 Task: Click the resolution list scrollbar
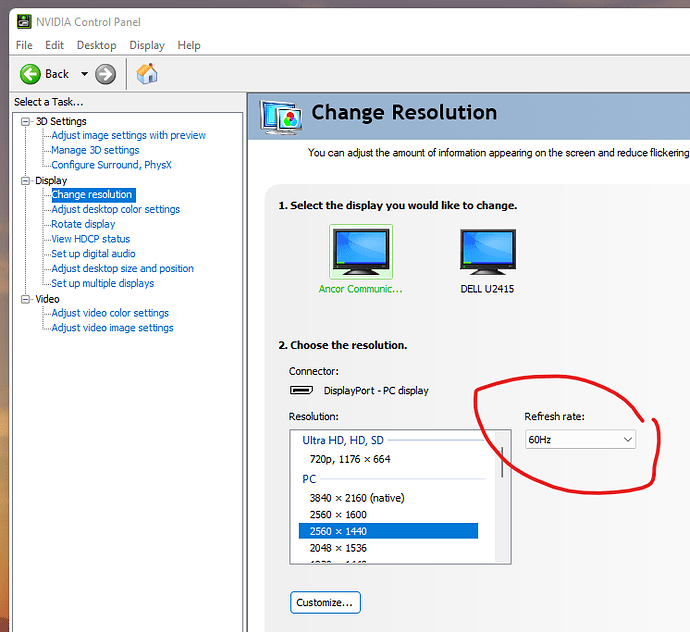click(x=503, y=500)
